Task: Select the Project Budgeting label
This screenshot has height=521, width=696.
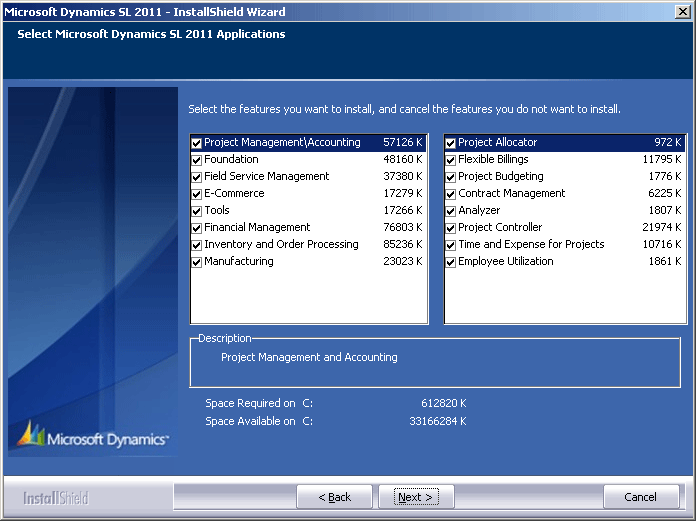Action: tap(501, 176)
